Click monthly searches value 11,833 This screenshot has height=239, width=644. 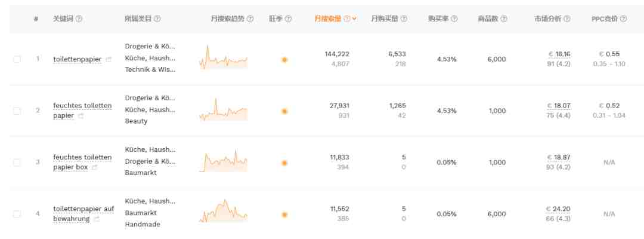[x=339, y=158]
